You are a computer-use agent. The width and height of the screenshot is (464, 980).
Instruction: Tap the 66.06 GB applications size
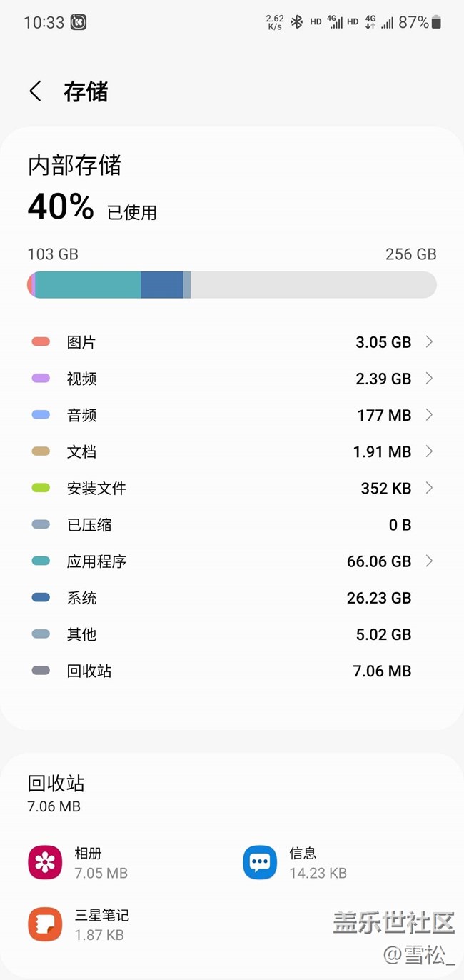[x=379, y=561]
